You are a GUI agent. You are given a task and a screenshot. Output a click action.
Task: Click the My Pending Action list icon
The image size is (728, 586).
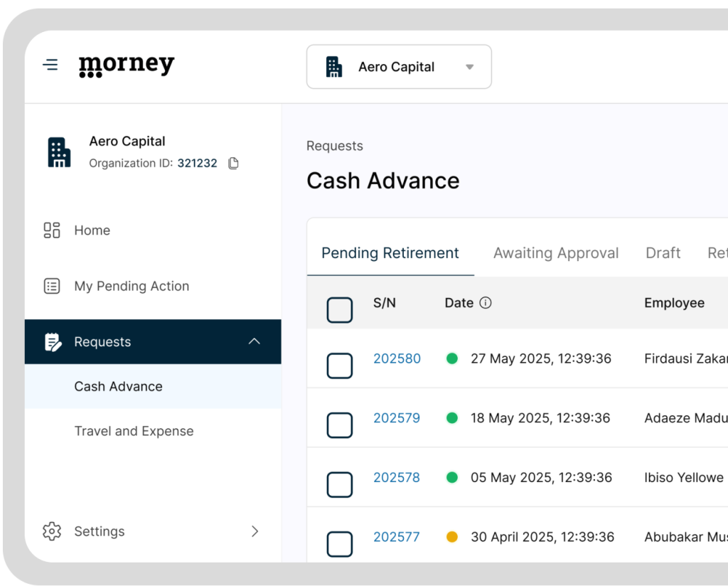click(x=50, y=286)
